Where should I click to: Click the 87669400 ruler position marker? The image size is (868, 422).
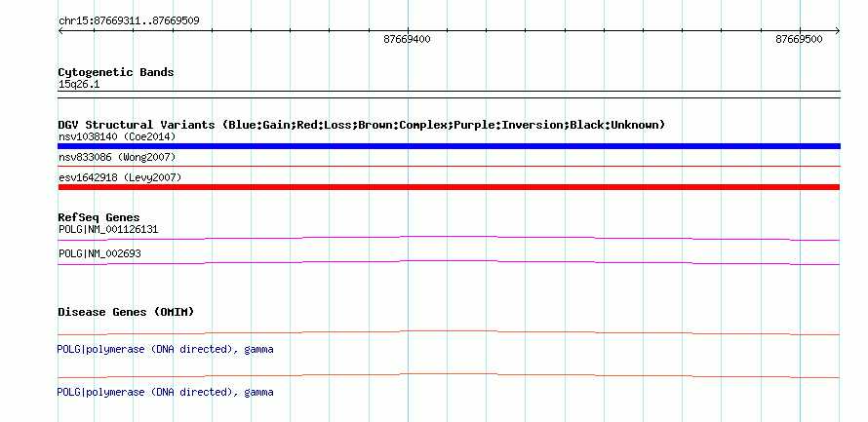407,39
